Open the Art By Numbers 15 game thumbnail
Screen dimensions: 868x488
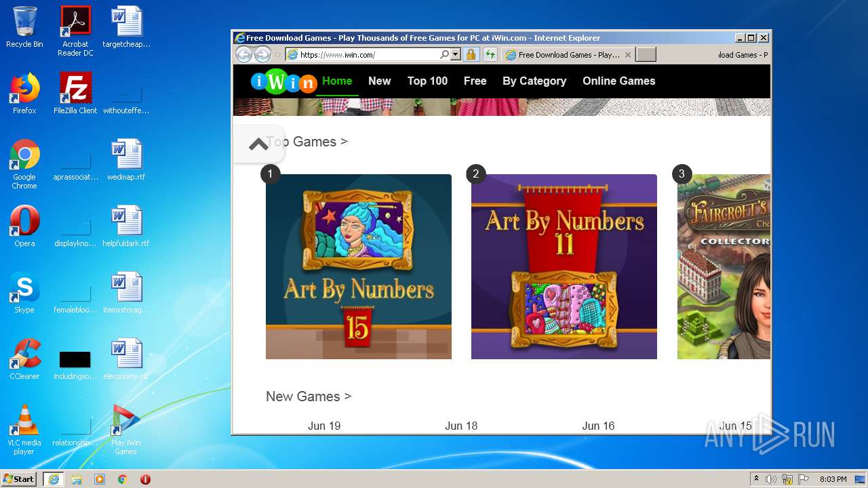(x=358, y=266)
